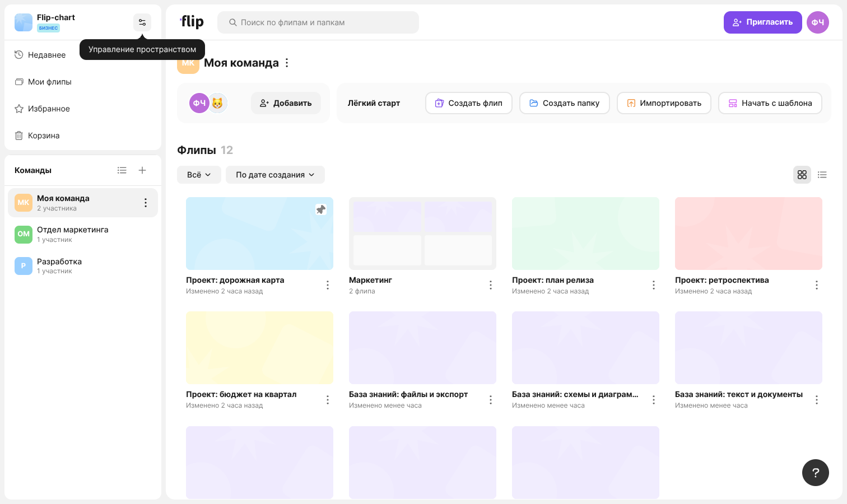Open options for Проект: план релиза
This screenshot has width=847, height=504.
(x=654, y=285)
